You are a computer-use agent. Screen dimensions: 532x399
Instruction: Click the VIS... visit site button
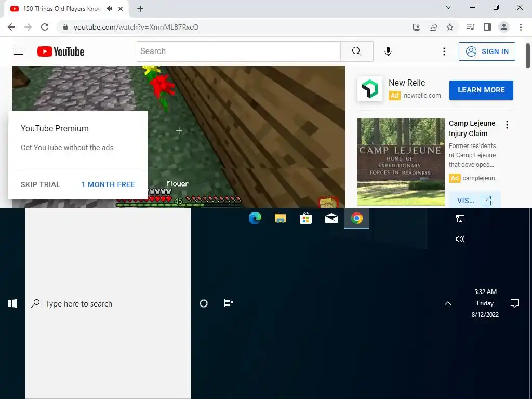click(x=474, y=200)
